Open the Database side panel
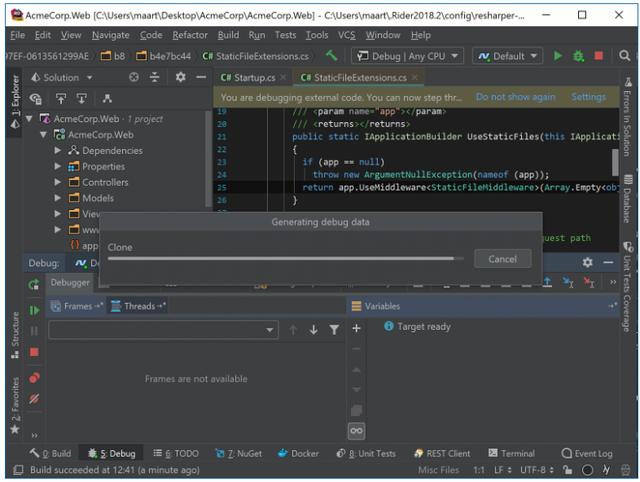 coord(627,199)
